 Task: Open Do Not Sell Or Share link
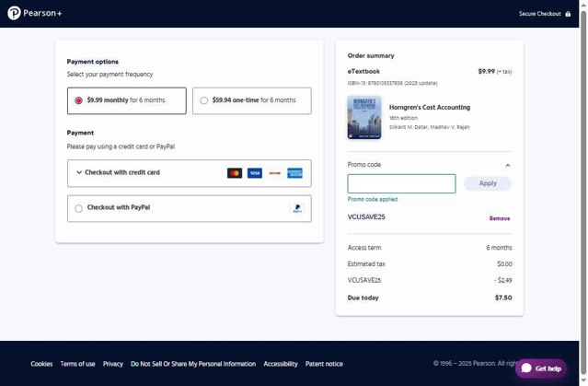(x=193, y=364)
